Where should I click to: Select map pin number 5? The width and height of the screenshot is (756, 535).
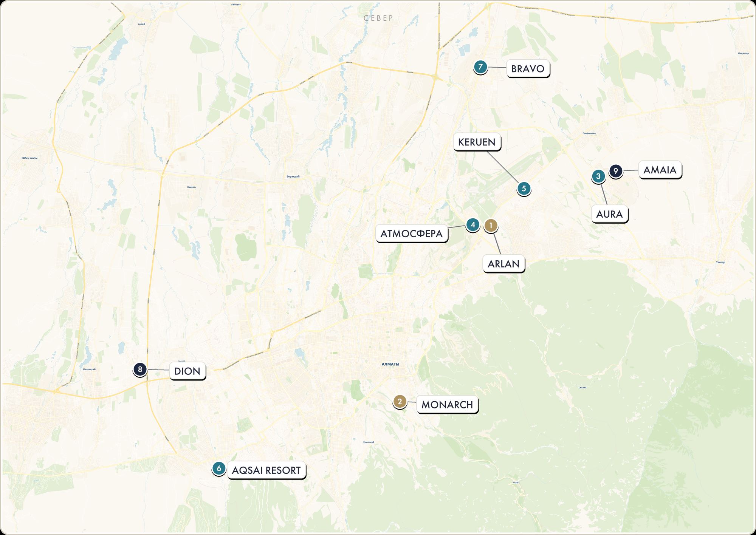(x=524, y=189)
